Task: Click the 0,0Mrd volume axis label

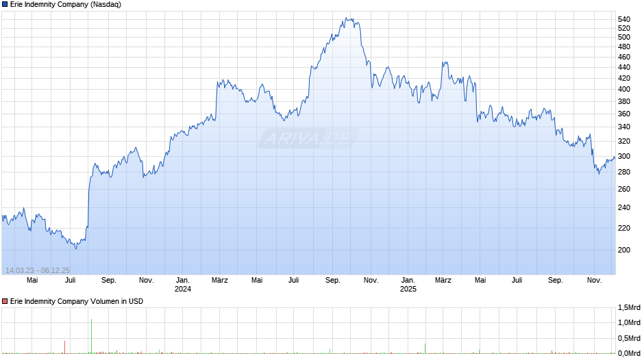Action: [x=629, y=353]
